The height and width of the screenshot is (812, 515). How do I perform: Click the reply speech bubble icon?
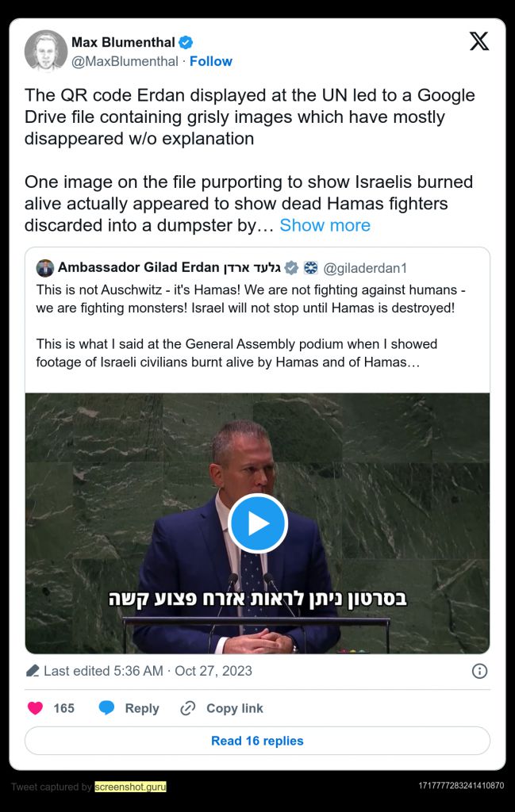[x=107, y=708]
